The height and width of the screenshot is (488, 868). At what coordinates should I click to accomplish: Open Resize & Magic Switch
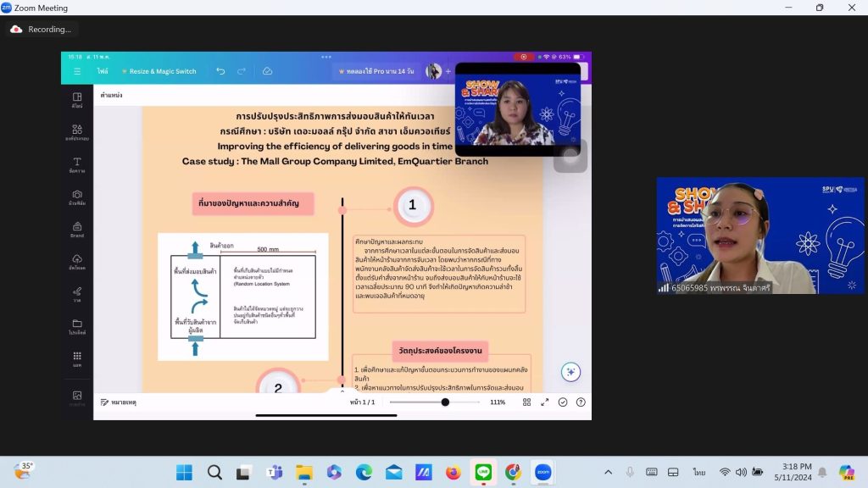tap(159, 71)
